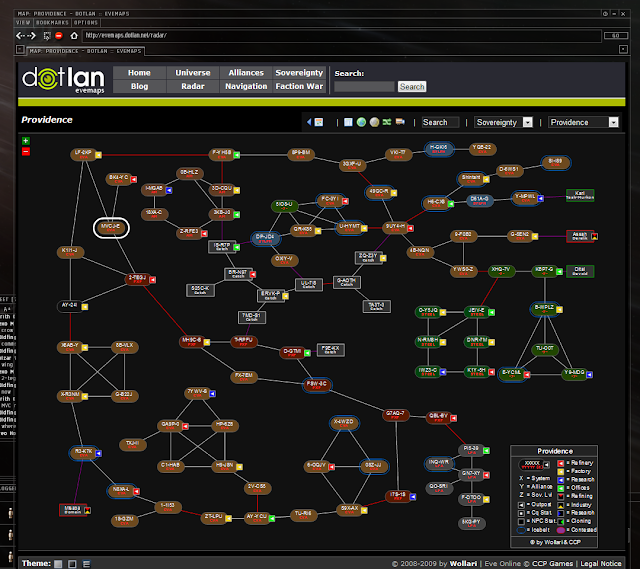Viewport: 640px width, 569px height.
Task: Follow the CCP Games footer link
Action: [552, 564]
